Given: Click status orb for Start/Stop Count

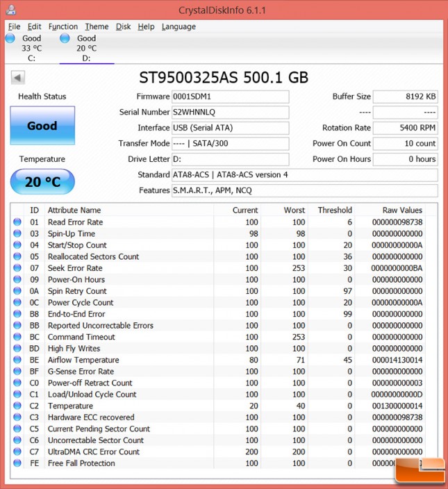Looking at the screenshot, I should 17,244.
